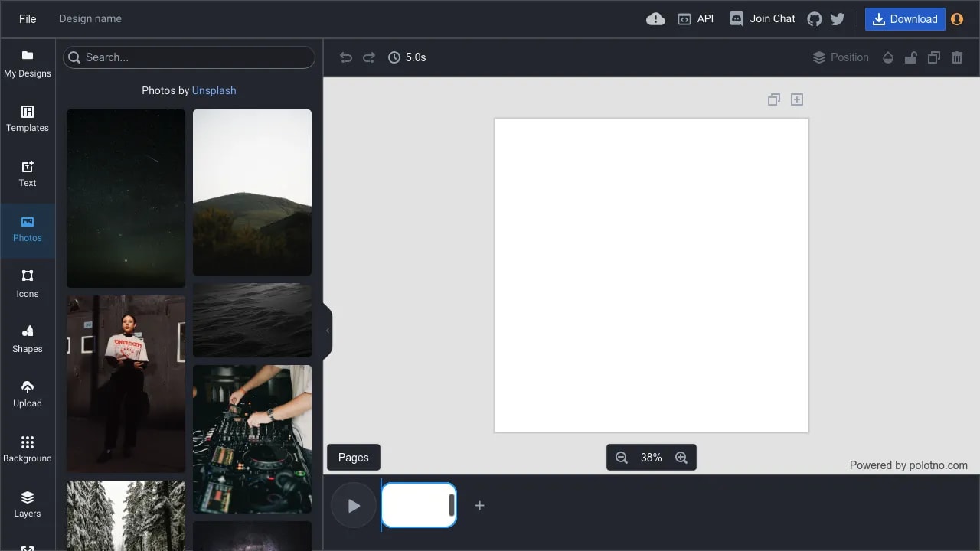This screenshot has width=980, height=551.
Task: Collapse the photos side panel chevron
Action: 328,331
